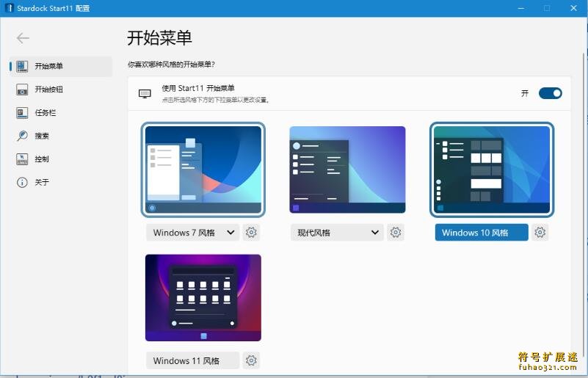Click the Windows 10 风格 button

point(482,233)
